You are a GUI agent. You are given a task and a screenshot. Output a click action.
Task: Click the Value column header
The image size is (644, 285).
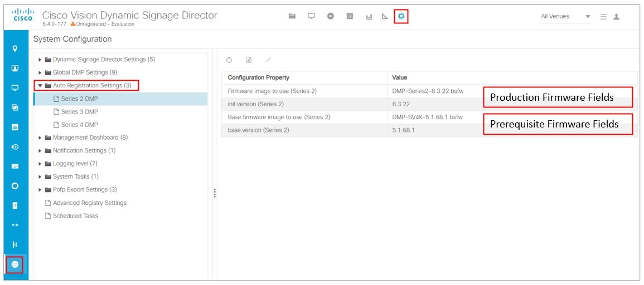pos(512,77)
